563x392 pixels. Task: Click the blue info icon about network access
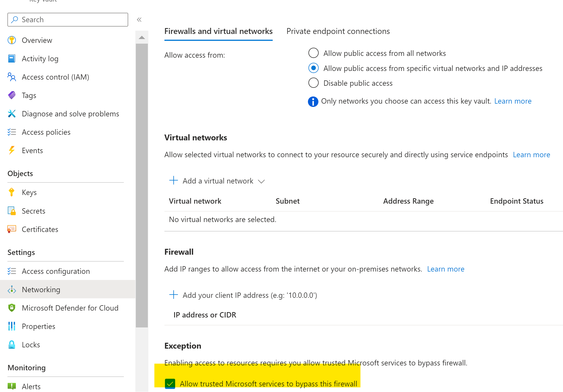(313, 101)
